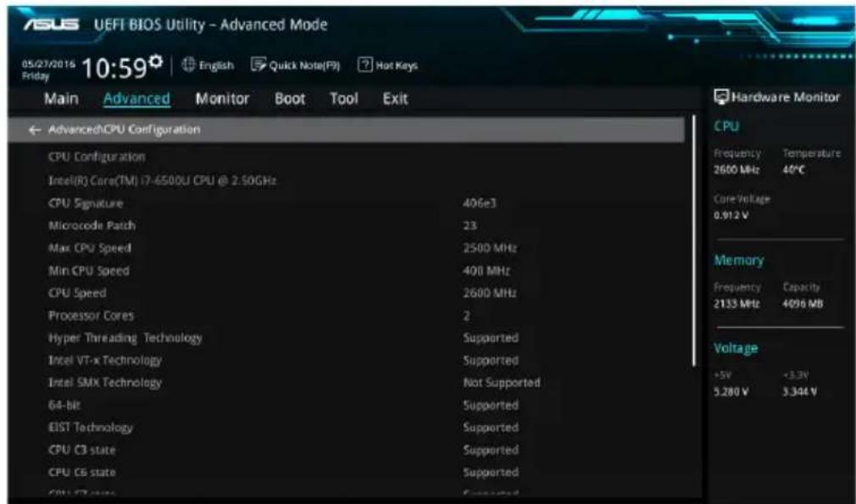Select Hyper Threading Technology row
856x504 pixels.
(125, 338)
